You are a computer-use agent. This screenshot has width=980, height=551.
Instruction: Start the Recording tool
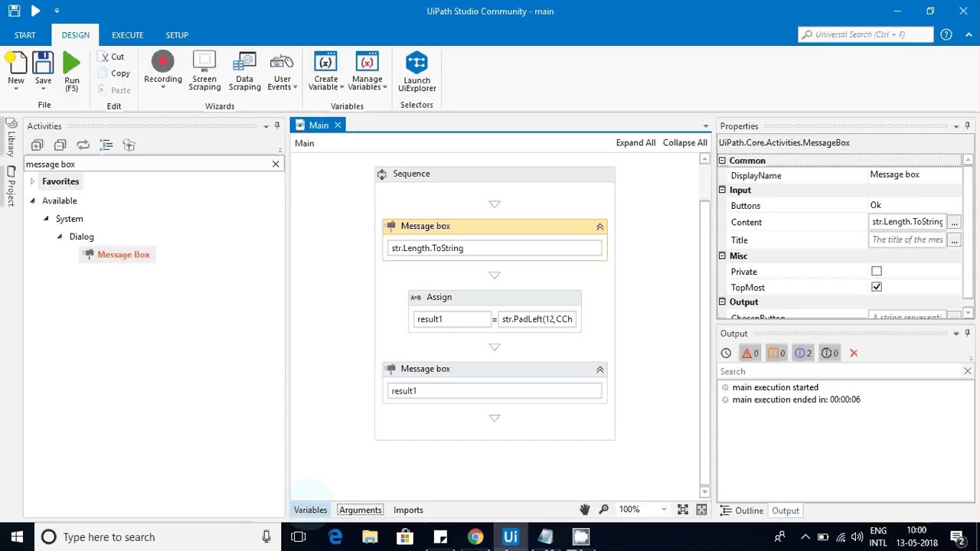[163, 68]
